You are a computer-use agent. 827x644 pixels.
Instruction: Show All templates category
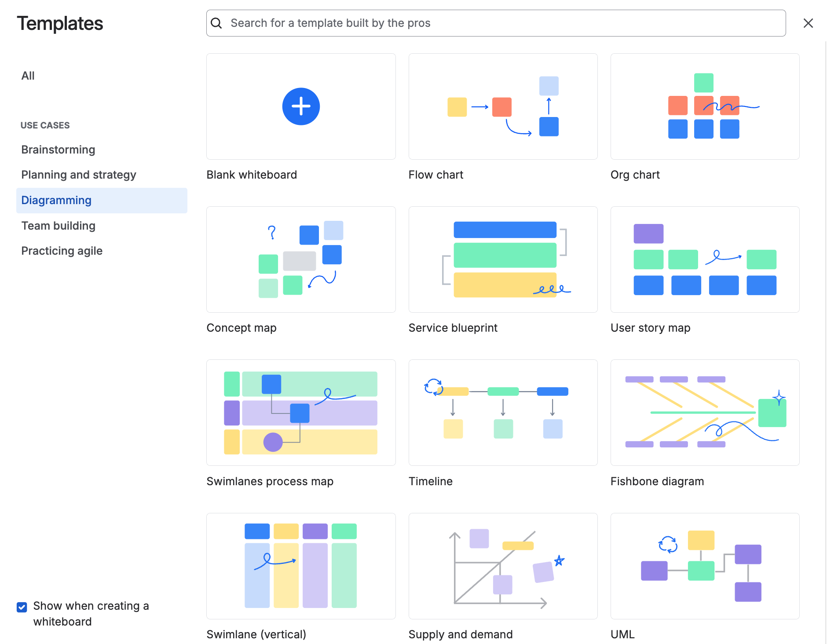pos(28,76)
